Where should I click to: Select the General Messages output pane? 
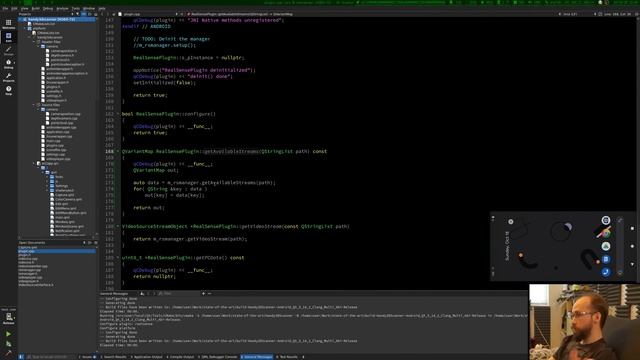[257, 357]
